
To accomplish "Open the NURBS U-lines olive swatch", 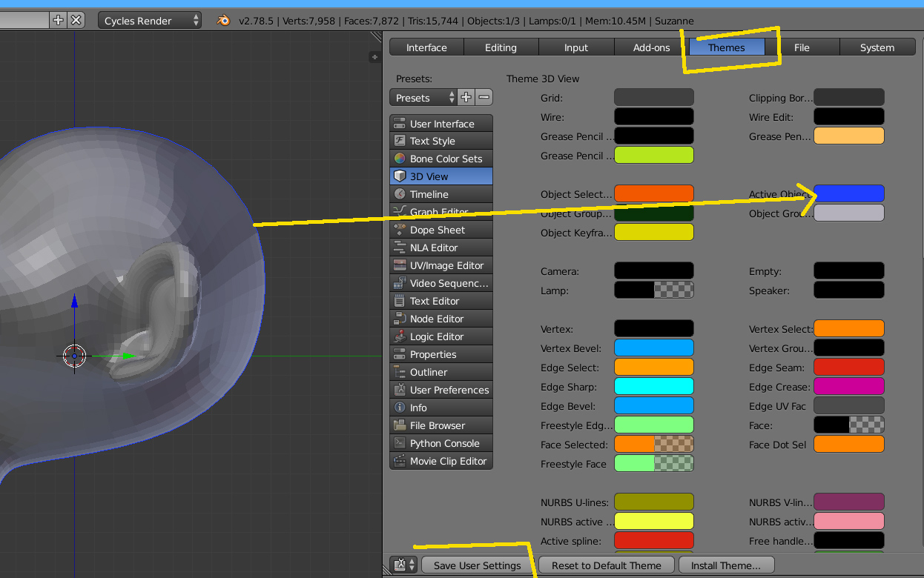I will pos(654,502).
